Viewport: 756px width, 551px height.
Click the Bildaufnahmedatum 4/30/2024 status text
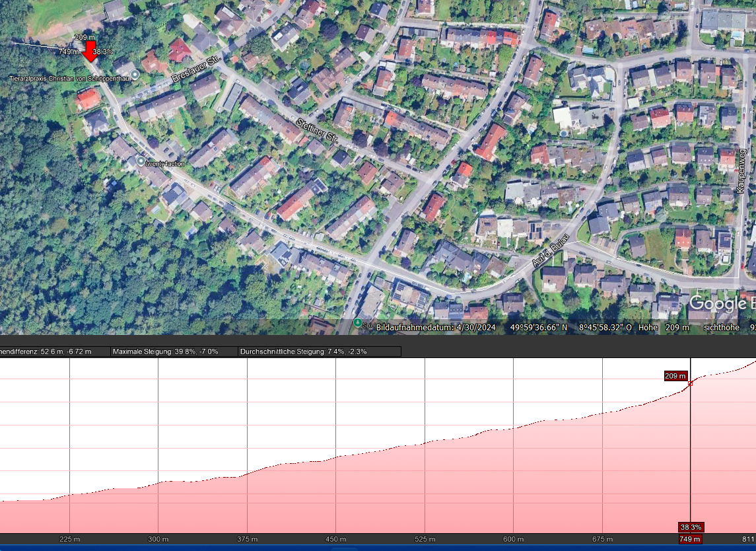[x=436, y=327]
